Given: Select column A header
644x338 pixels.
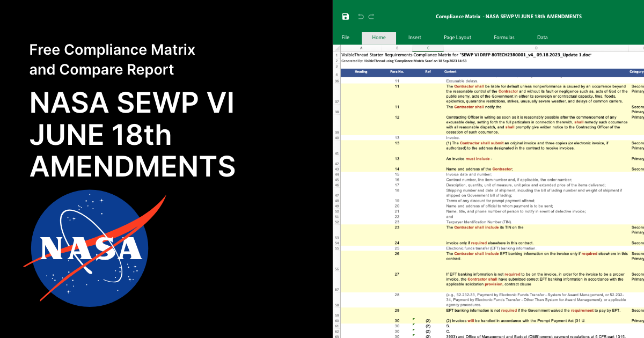Looking at the screenshot, I should [x=361, y=49].
